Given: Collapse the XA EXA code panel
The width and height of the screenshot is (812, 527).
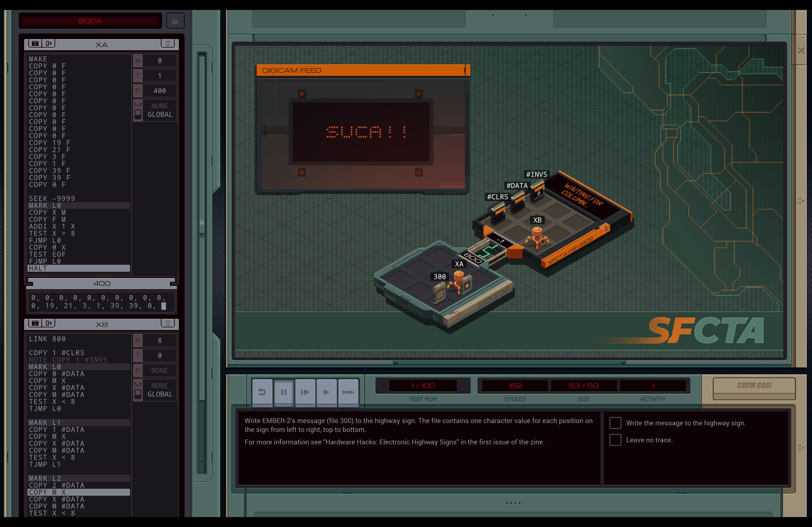Looking at the screenshot, I should (x=35, y=43).
